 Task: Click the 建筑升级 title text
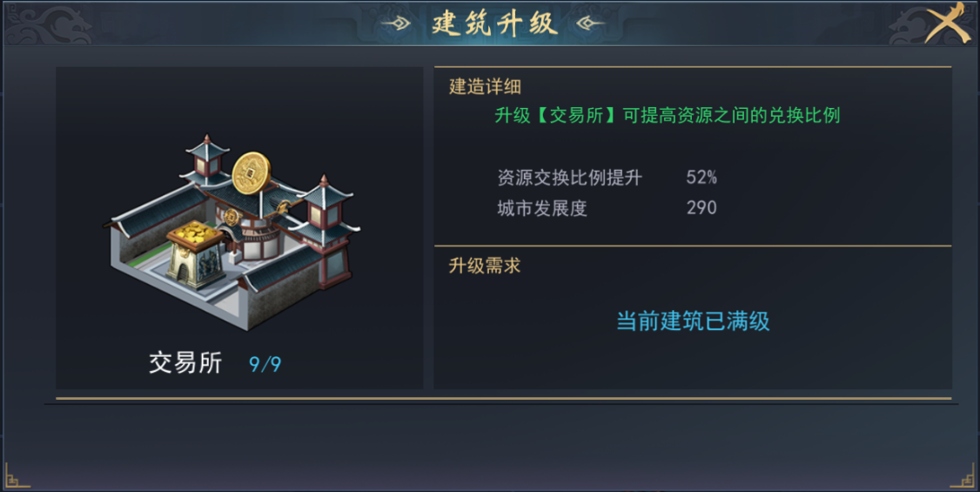click(493, 24)
